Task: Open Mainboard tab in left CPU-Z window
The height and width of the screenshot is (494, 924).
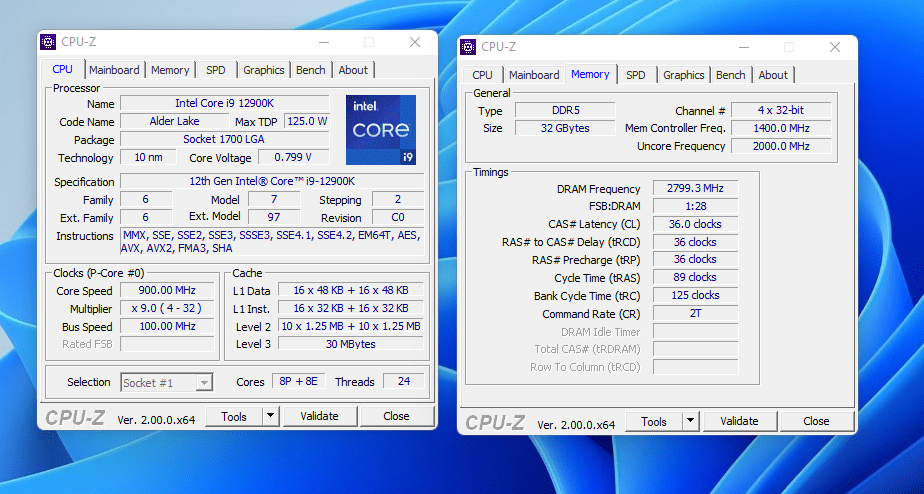Action: click(114, 70)
